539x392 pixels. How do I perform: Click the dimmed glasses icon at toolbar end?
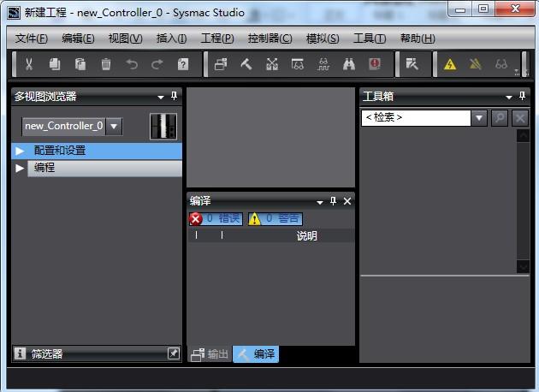501,64
